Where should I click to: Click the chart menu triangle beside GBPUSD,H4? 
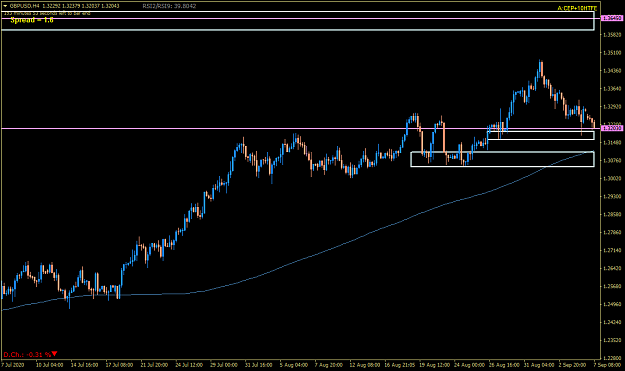[5, 6]
